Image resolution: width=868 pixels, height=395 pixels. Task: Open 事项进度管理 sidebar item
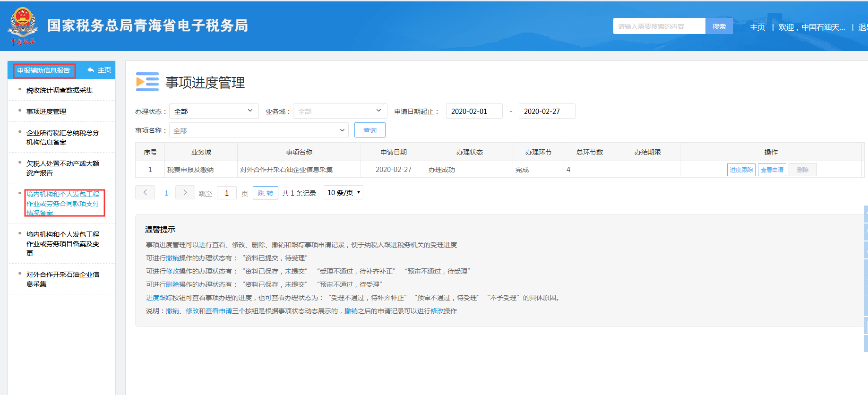coord(46,112)
